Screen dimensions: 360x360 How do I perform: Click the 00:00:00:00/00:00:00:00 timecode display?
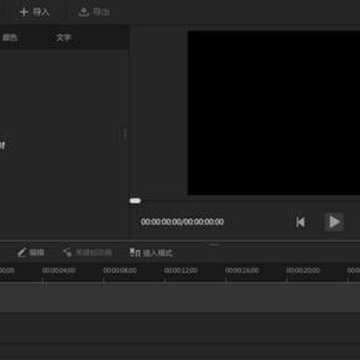tap(182, 222)
